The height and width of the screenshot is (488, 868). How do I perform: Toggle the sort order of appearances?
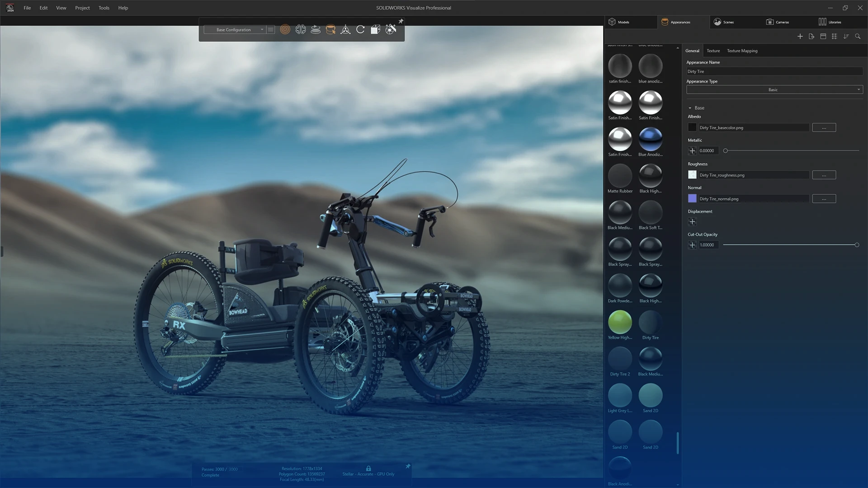[846, 37]
